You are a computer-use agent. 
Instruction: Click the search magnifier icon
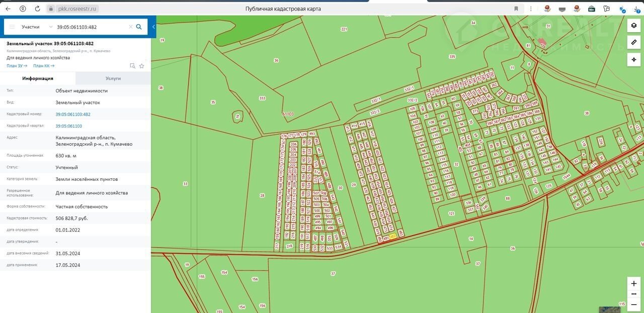(x=139, y=27)
